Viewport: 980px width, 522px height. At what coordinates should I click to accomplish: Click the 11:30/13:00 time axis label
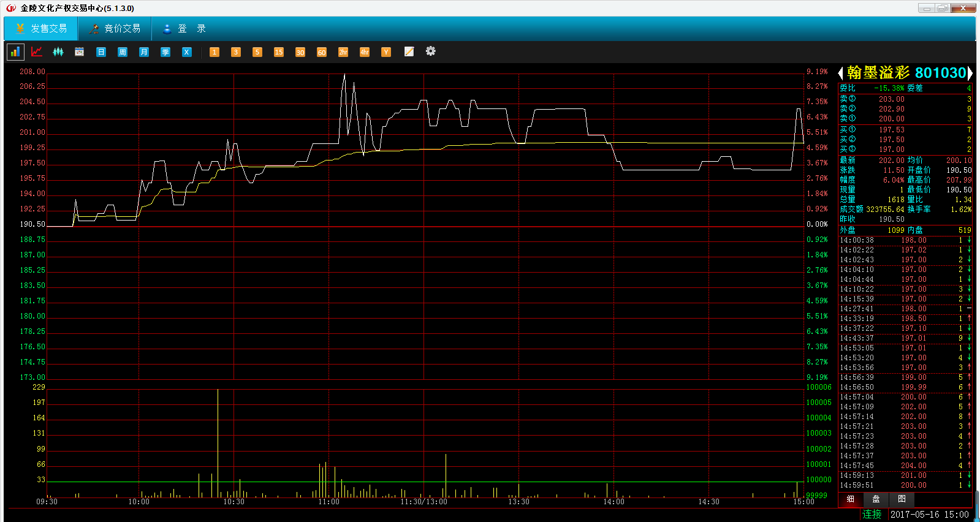424,502
